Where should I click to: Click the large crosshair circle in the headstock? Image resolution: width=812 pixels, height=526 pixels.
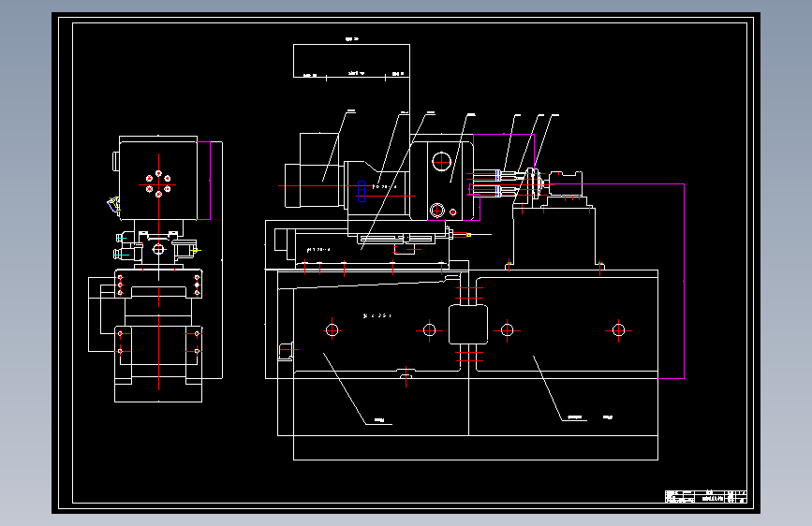click(x=442, y=161)
